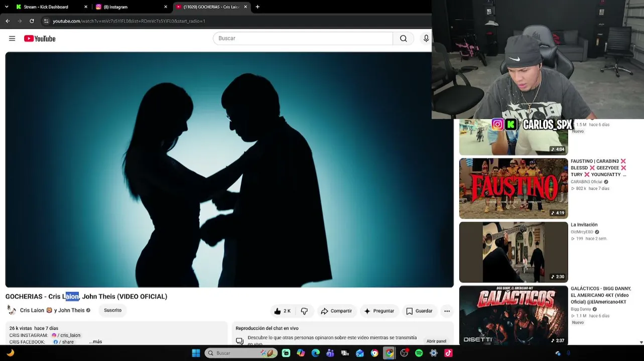
Task: Open the 4:04 video thumbnail
Action: coord(513,137)
